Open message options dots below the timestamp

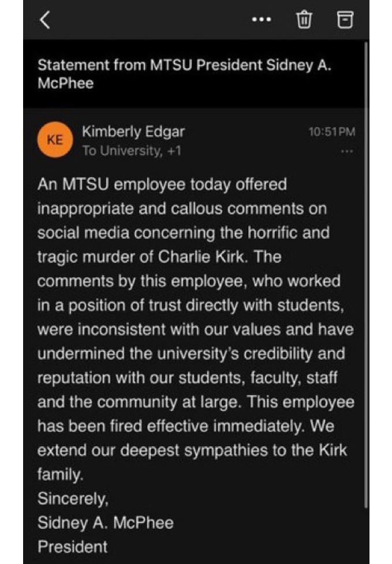(x=346, y=151)
